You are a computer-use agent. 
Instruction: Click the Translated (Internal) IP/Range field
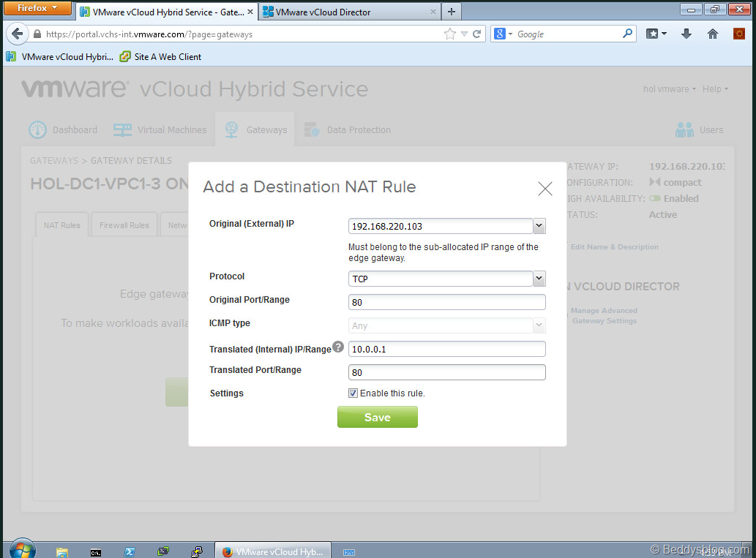446,349
